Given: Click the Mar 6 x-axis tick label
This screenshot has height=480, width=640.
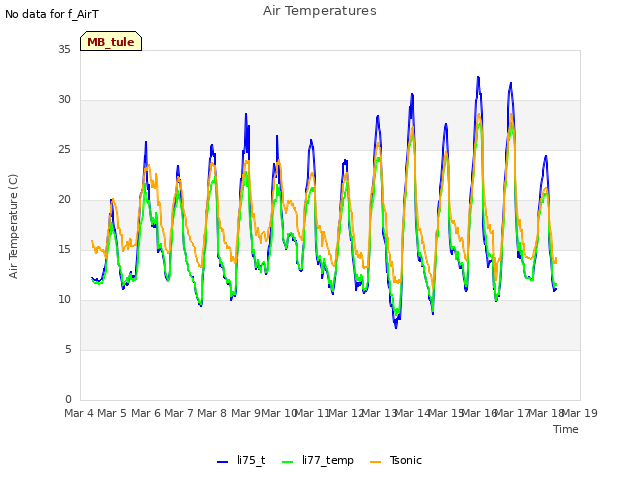Looking at the screenshot, I should 146,413.
